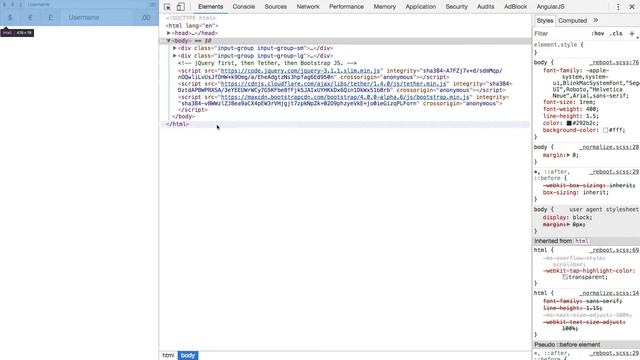Focus the styles Filter field
Image resolution: width=640 pixels, height=360 pixels.
click(x=561, y=33)
